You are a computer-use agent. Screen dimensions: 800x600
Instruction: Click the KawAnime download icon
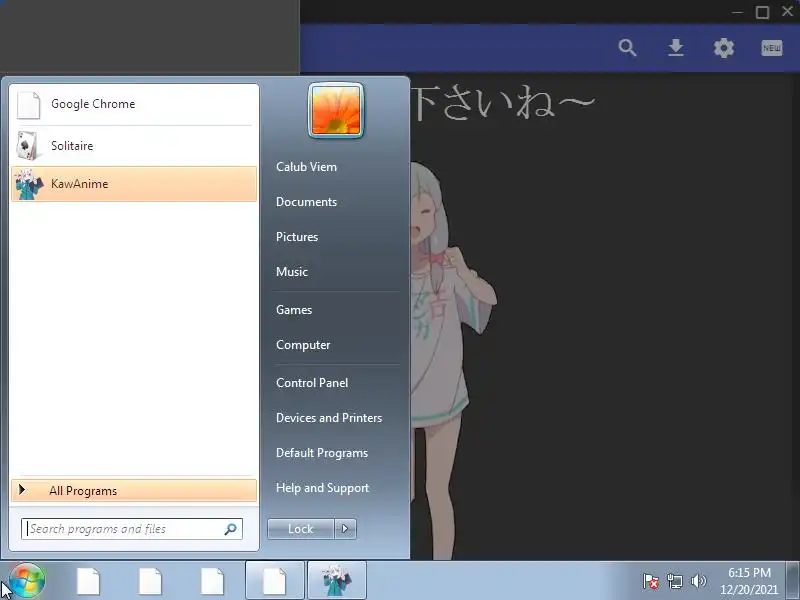(676, 48)
